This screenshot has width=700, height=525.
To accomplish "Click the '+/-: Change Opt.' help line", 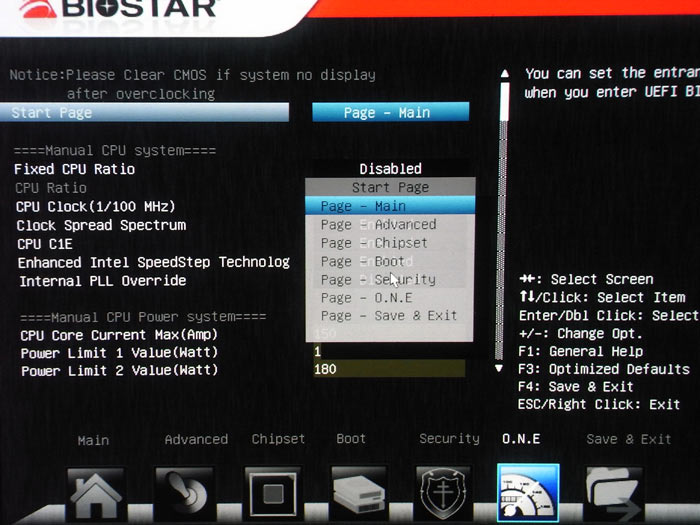I will pos(580,333).
